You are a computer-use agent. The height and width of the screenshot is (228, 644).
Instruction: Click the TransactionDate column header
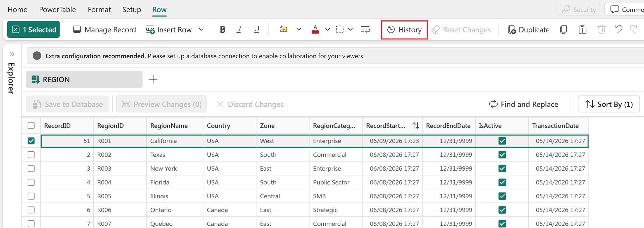(558, 126)
